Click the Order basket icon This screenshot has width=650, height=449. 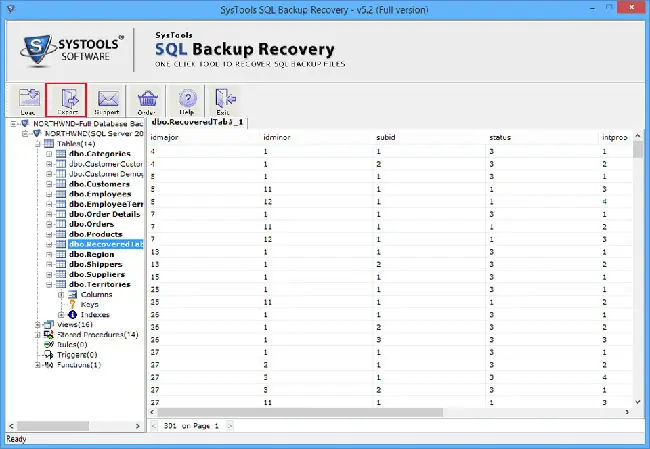147,99
